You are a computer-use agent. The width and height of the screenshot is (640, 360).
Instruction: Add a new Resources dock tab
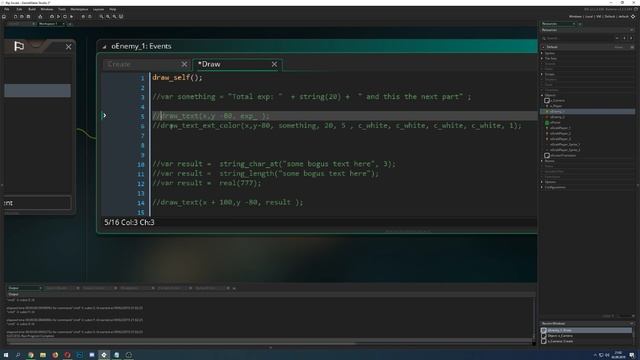coord(580,24)
